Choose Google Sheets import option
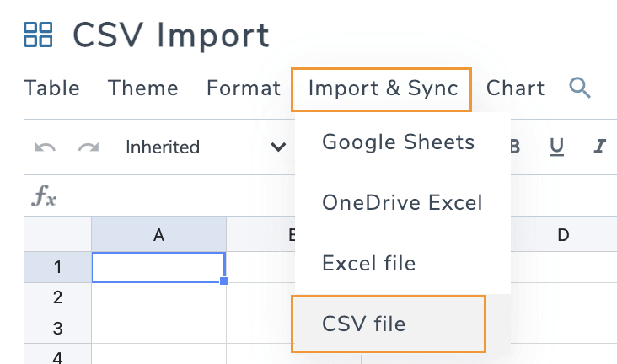Viewport: 617px width, 364px height. point(398,142)
